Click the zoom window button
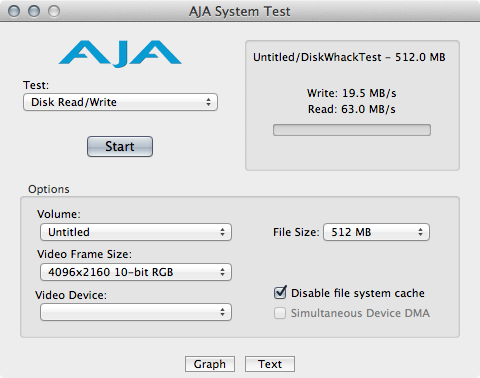 54,11
